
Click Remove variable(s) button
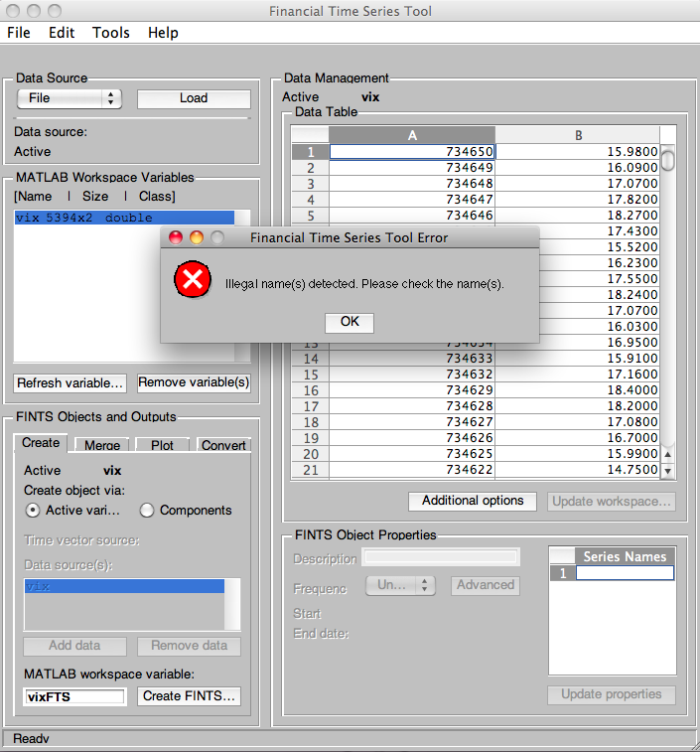(194, 382)
